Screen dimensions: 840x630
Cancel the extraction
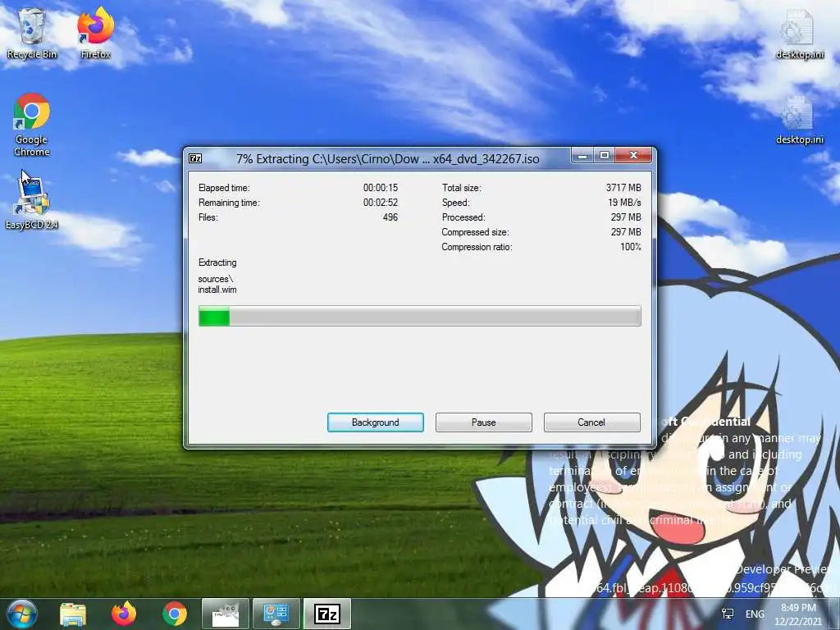tap(591, 422)
